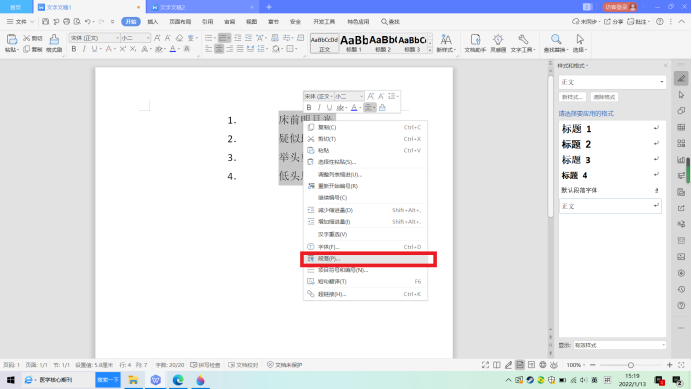
Task: Toggle justify alignment in the ribbon
Action: click(240, 49)
